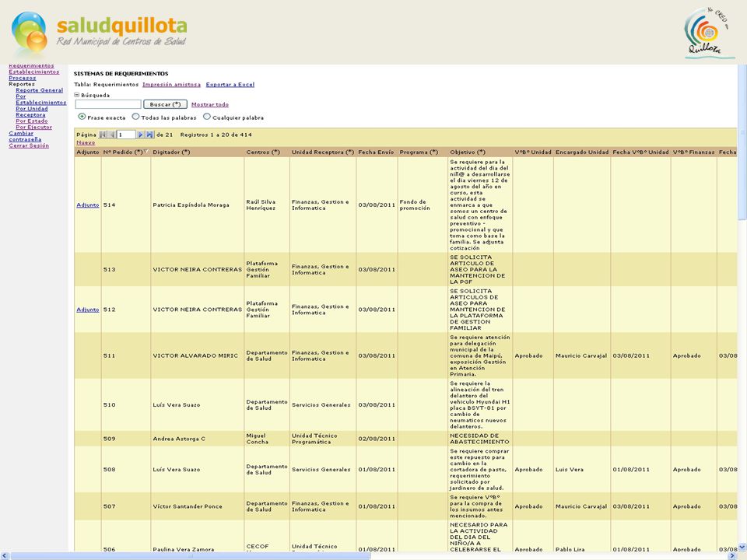The height and width of the screenshot is (560, 747).
Task: Click the page number input box
Action: click(126, 135)
